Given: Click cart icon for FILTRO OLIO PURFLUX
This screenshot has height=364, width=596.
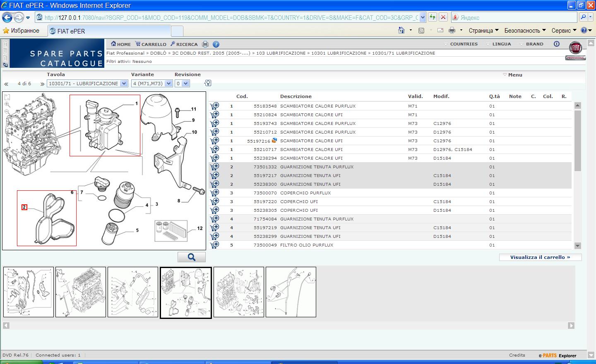Looking at the screenshot, I should pos(214,245).
